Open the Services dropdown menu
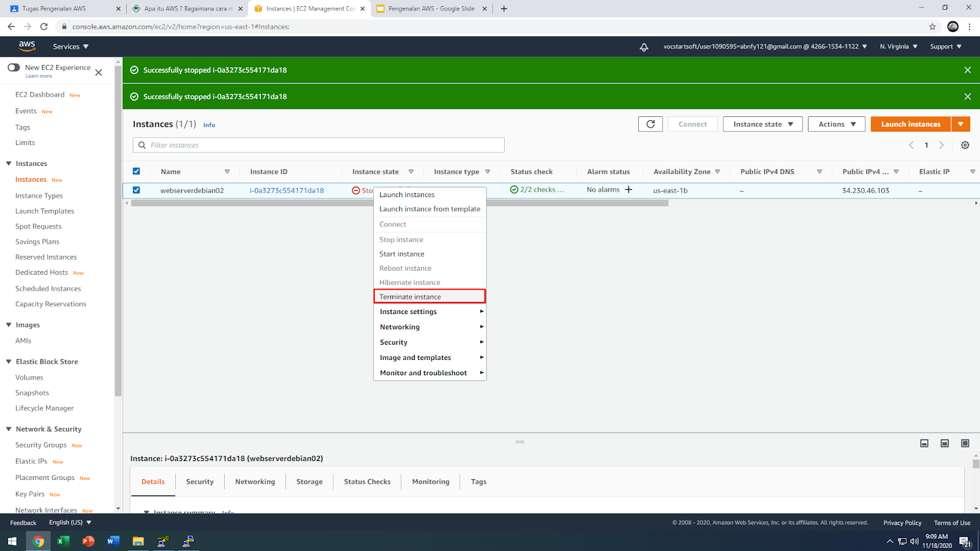 [x=71, y=47]
